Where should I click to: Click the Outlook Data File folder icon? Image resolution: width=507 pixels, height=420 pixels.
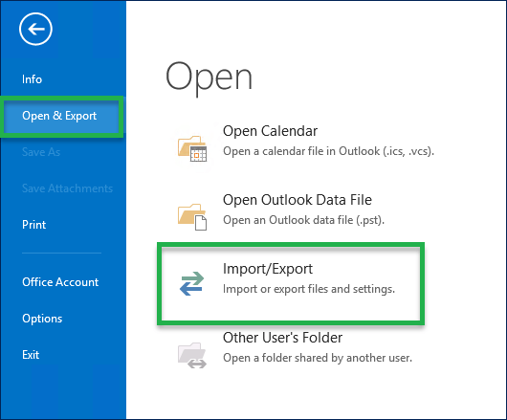pos(192,217)
